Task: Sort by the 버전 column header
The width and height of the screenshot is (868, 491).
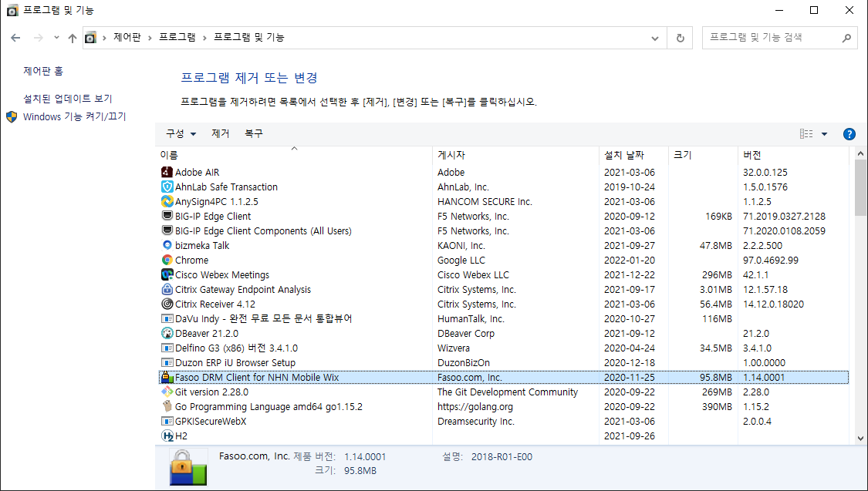Action: pyautogui.click(x=792, y=155)
